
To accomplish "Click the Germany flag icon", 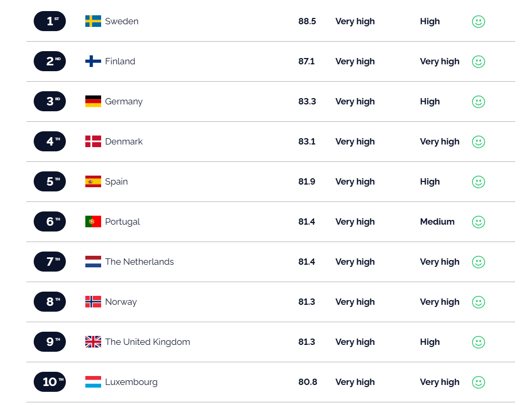I will click(x=93, y=101).
